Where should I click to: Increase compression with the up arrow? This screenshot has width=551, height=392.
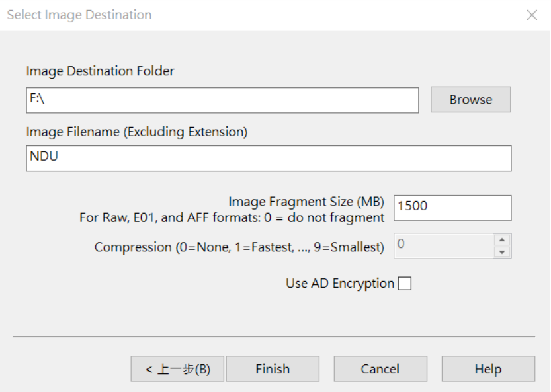coord(503,240)
